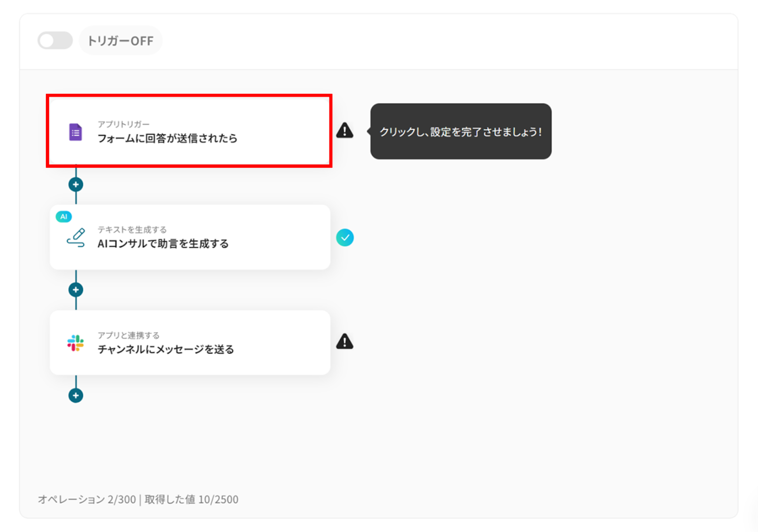Add step below the Slack message card
Viewport: 758px width, 532px height.
(x=76, y=395)
